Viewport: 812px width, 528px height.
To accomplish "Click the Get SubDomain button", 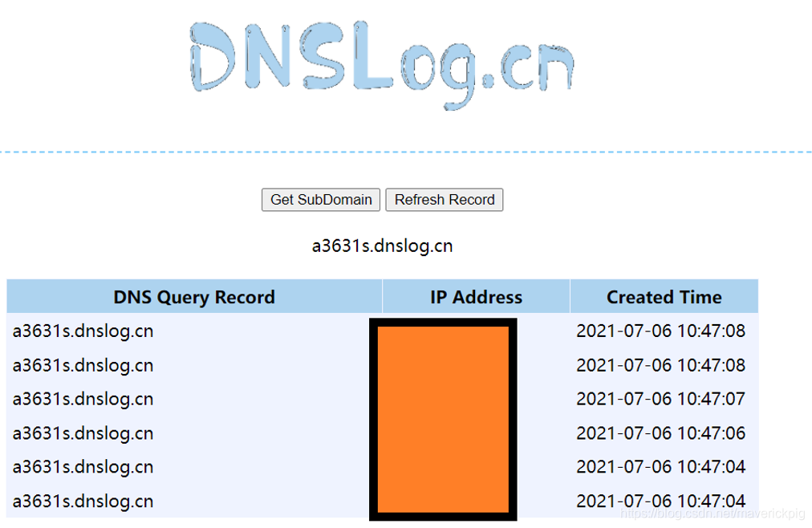I will pyautogui.click(x=321, y=200).
